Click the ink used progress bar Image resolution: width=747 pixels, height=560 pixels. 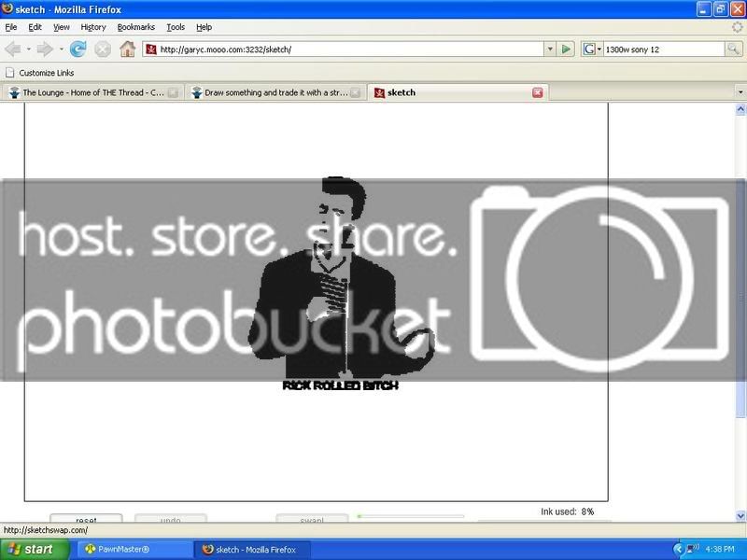pos(410,516)
